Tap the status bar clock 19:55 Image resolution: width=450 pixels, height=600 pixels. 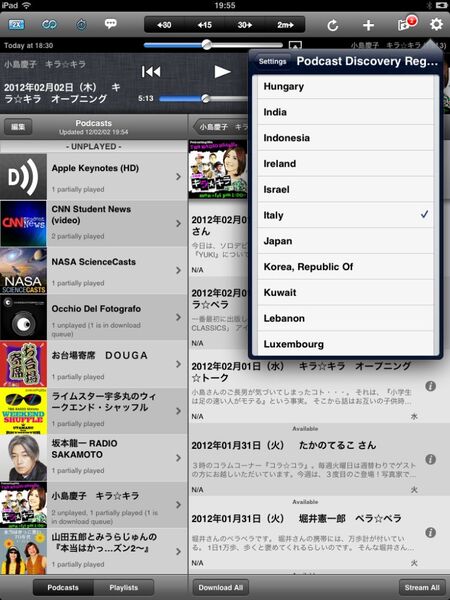pyautogui.click(x=225, y=5)
